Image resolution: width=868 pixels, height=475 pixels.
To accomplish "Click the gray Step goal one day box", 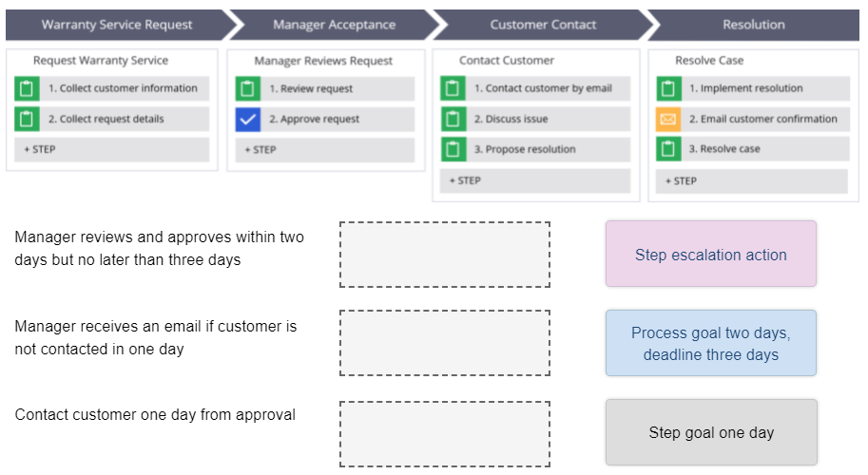I will click(710, 432).
